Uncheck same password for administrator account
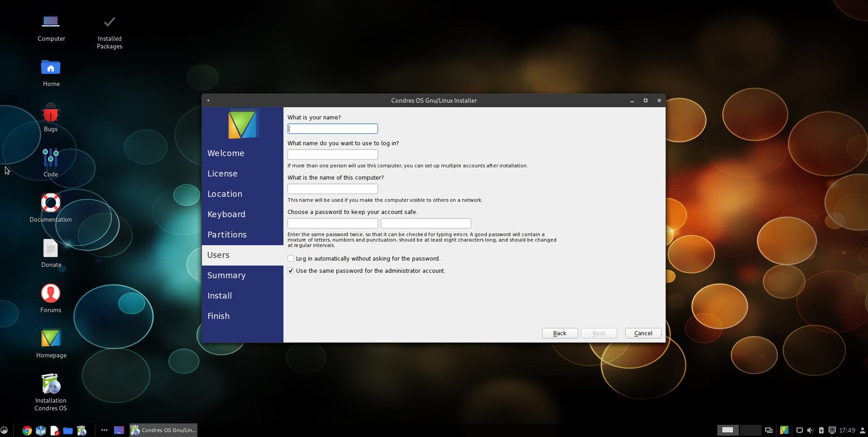 [x=291, y=271]
